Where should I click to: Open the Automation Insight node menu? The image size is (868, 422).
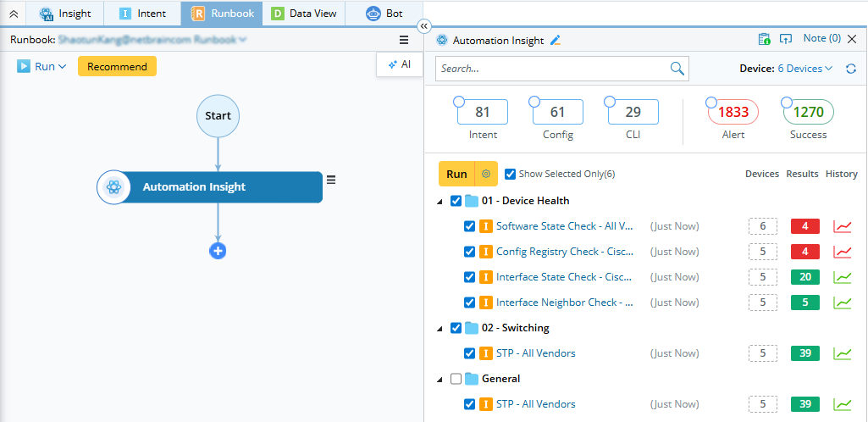pos(331,180)
